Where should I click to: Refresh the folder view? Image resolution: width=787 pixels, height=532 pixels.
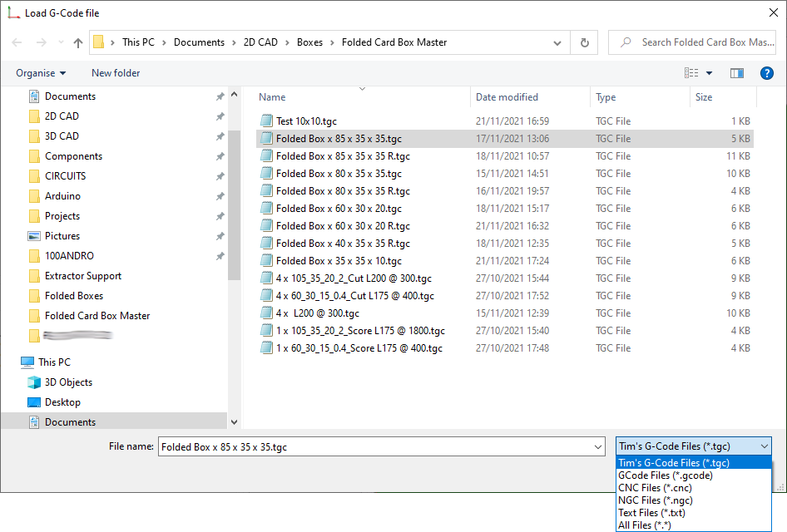click(x=584, y=42)
